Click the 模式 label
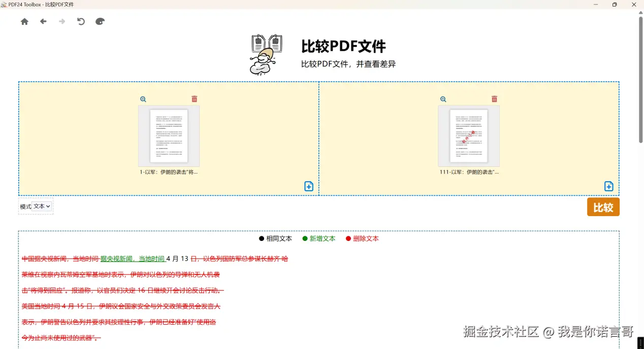The height and width of the screenshot is (349, 644). click(x=25, y=206)
